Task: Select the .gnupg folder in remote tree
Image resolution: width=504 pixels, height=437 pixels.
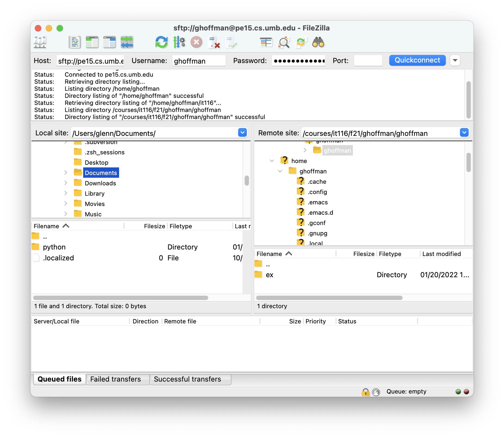Action: pos(318,233)
